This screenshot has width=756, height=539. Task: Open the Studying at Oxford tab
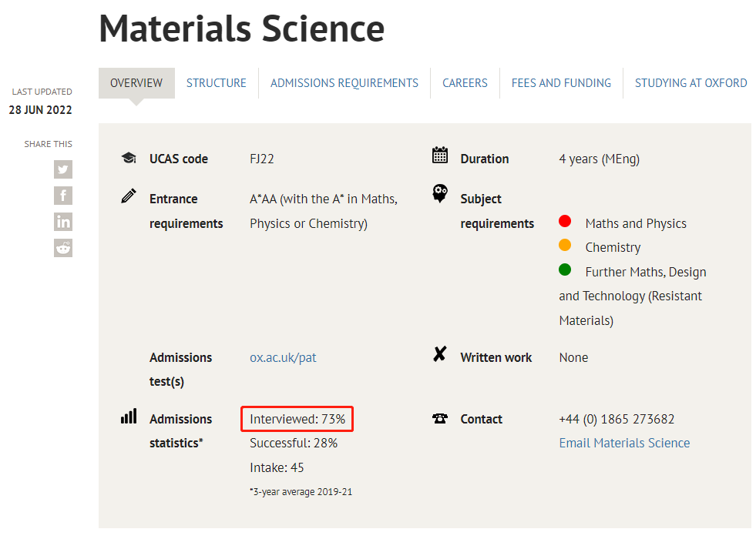[x=690, y=83]
